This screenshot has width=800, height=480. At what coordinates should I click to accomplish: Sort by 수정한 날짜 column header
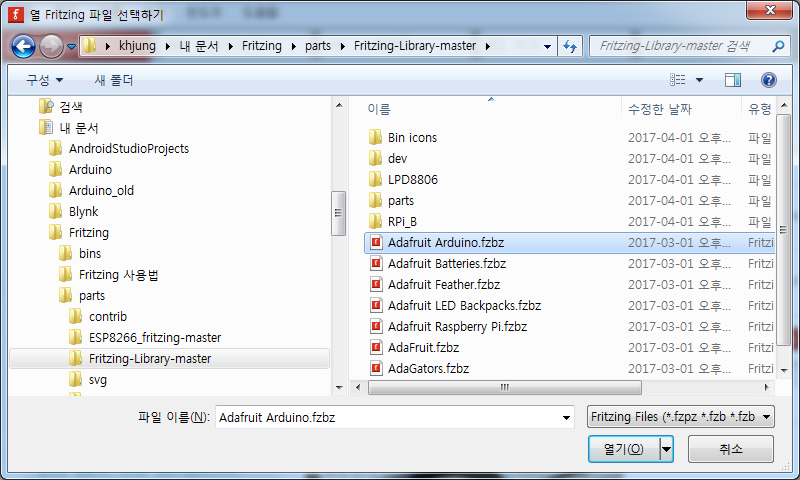(659, 109)
